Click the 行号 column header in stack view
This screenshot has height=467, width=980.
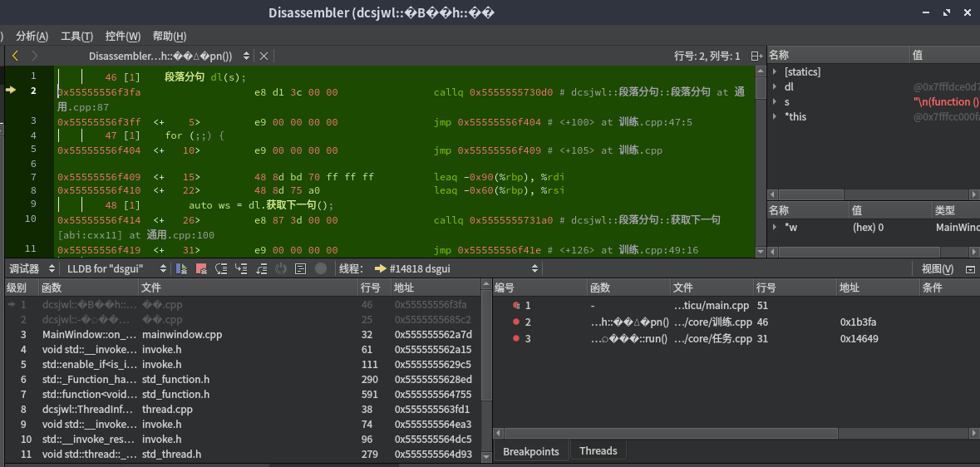point(374,288)
